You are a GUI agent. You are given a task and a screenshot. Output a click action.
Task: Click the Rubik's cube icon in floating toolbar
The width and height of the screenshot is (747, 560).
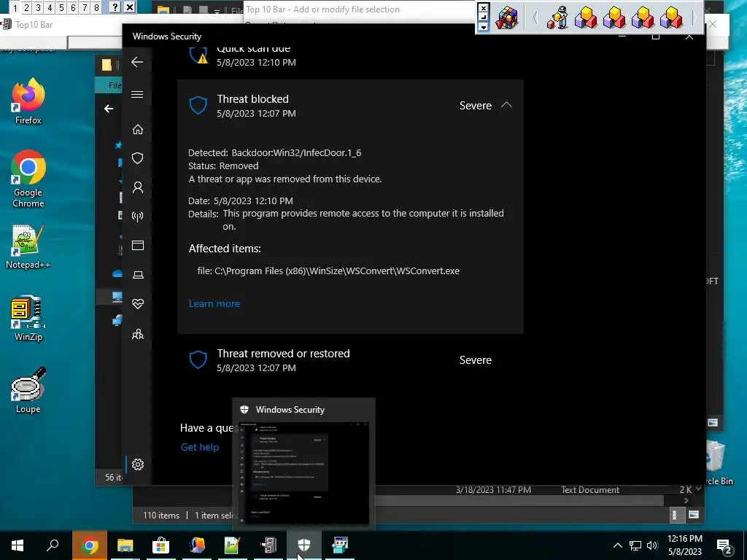click(507, 18)
